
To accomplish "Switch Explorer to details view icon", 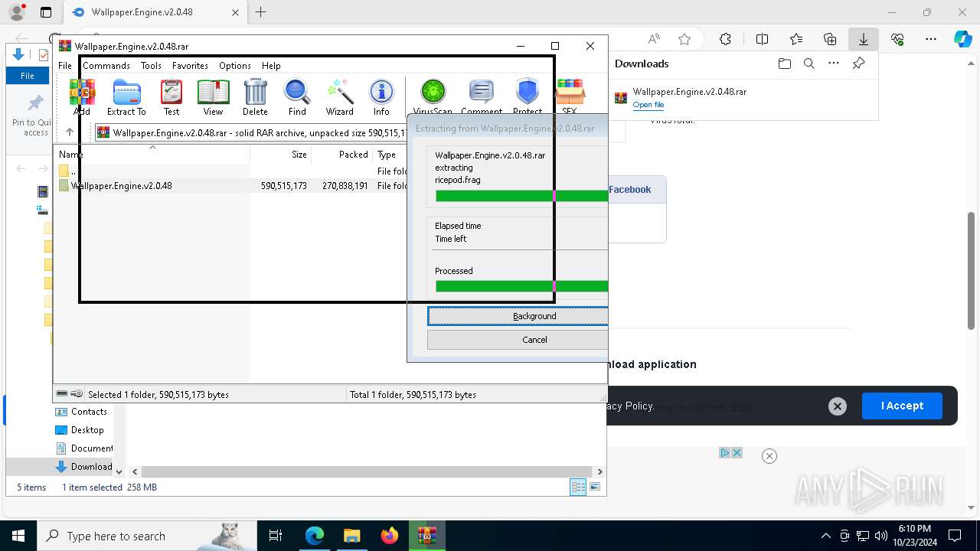I will coord(578,487).
